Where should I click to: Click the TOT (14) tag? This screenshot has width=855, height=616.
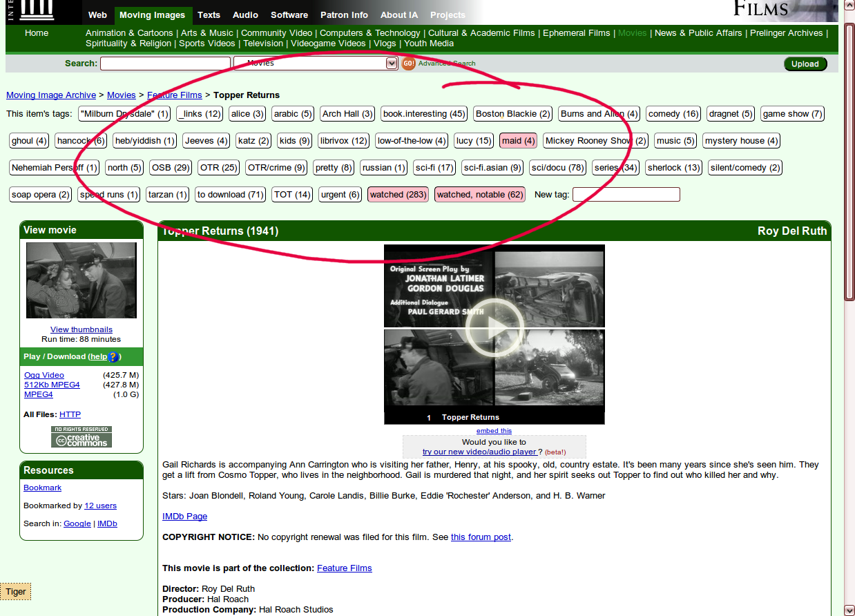click(292, 195)
